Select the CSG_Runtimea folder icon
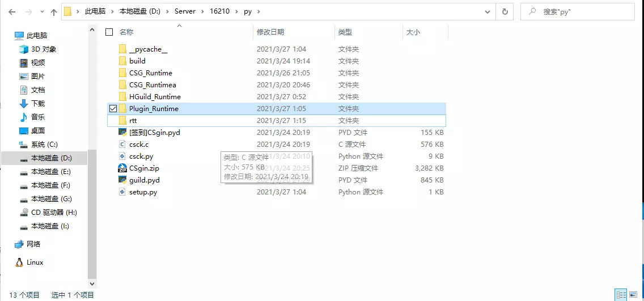The image size is (644, 301). coord(122,85)
